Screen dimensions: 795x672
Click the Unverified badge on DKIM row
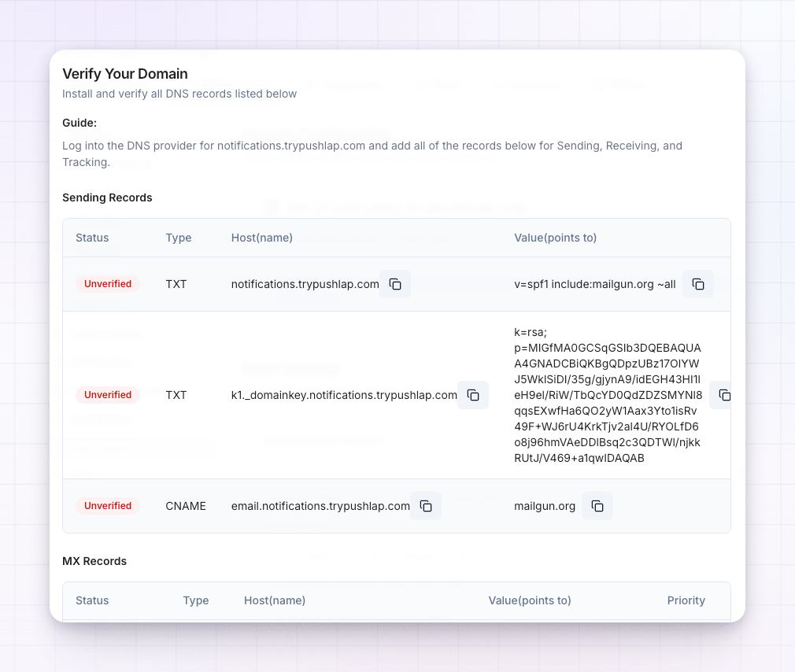(x=108, y=395)
